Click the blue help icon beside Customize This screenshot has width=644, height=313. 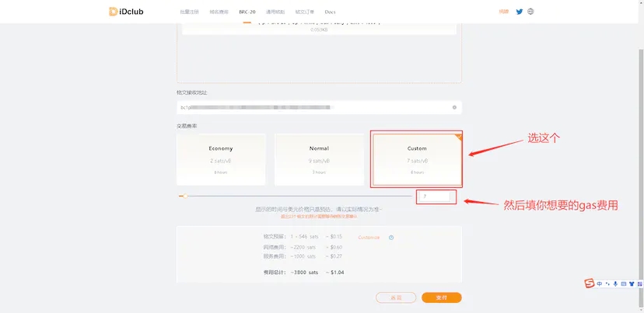(x=391, y=238)
